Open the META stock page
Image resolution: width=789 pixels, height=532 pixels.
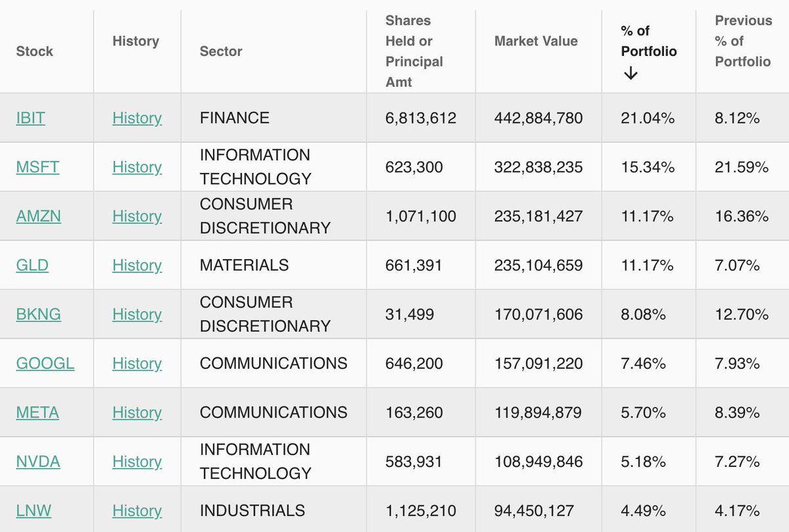tap(37, 412)
